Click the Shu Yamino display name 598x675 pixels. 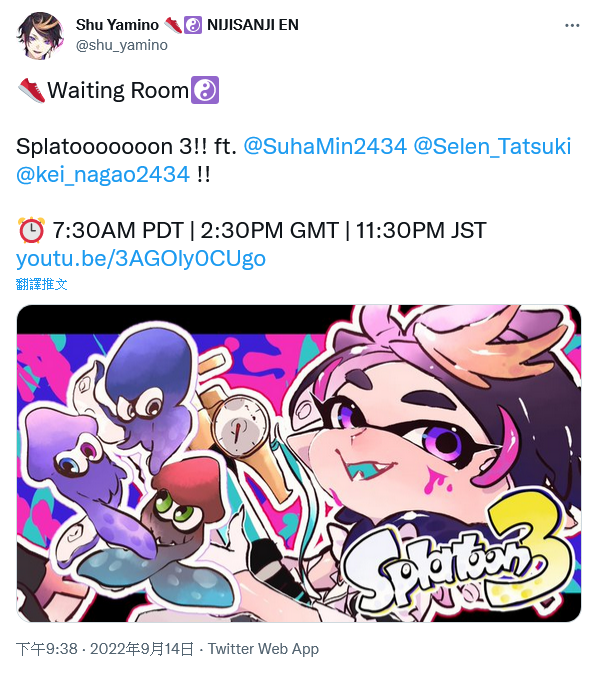[117, 25]
